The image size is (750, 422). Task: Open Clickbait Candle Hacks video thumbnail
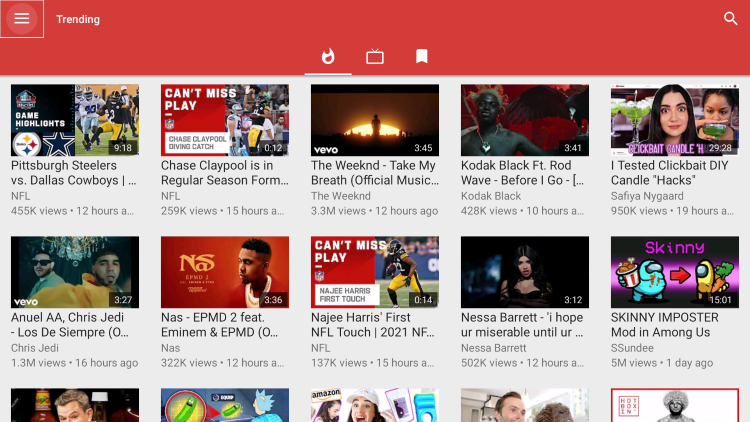coord(675,120)
